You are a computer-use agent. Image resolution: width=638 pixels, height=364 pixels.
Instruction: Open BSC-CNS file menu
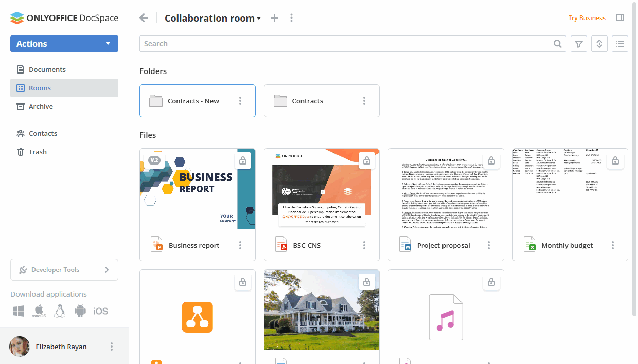[364, 245]
